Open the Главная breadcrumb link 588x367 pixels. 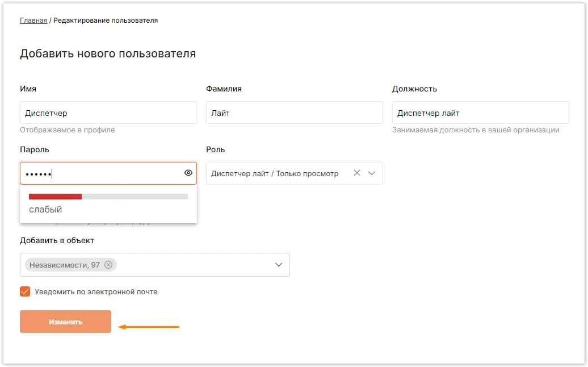click(x=33, y=20)
